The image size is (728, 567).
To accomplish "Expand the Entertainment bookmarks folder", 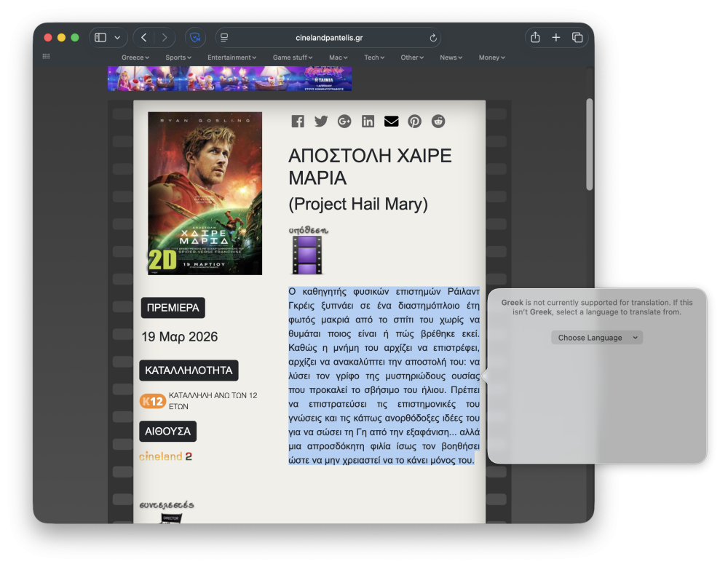I will pos(232,58).
